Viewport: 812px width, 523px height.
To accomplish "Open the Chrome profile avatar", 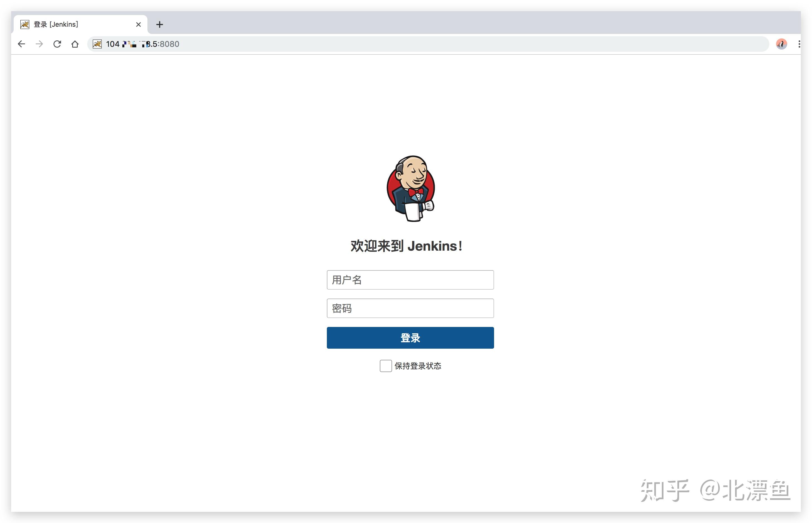I will pos(781,44).
